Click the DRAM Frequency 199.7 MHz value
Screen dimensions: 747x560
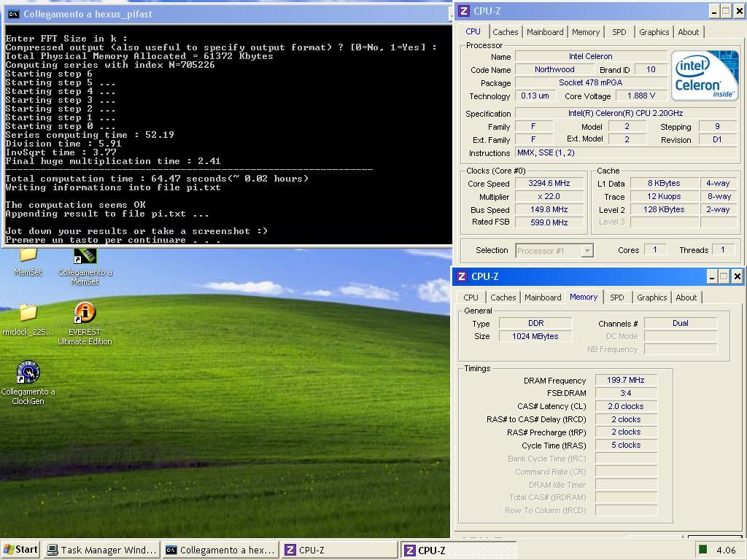tap(625, 380)
